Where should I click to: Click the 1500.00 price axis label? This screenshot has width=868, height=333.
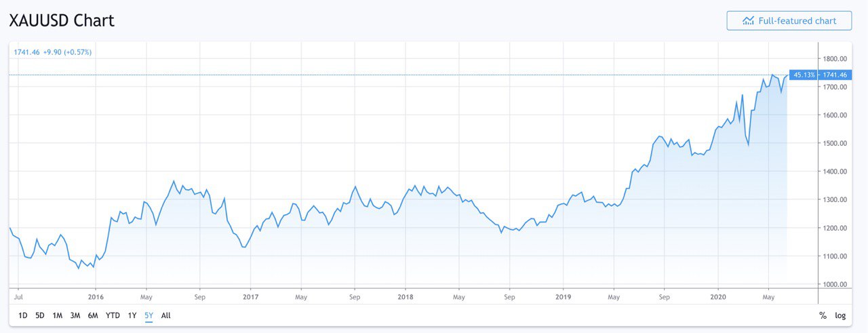(x=835, y=143)
